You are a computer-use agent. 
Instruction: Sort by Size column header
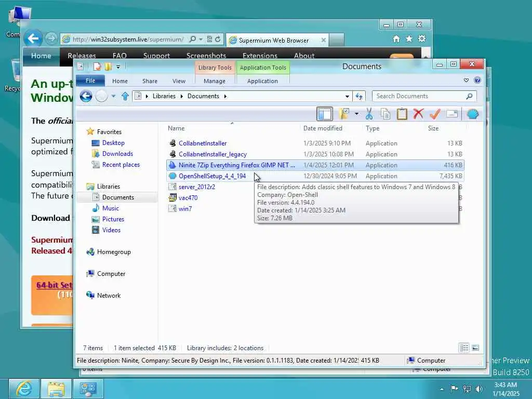tap(433, 128)
